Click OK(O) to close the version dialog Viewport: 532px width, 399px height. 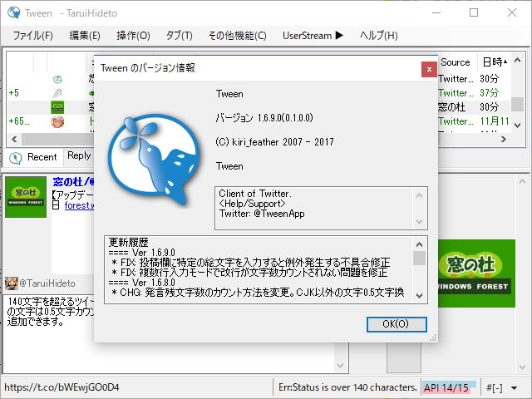click(397, 324)
